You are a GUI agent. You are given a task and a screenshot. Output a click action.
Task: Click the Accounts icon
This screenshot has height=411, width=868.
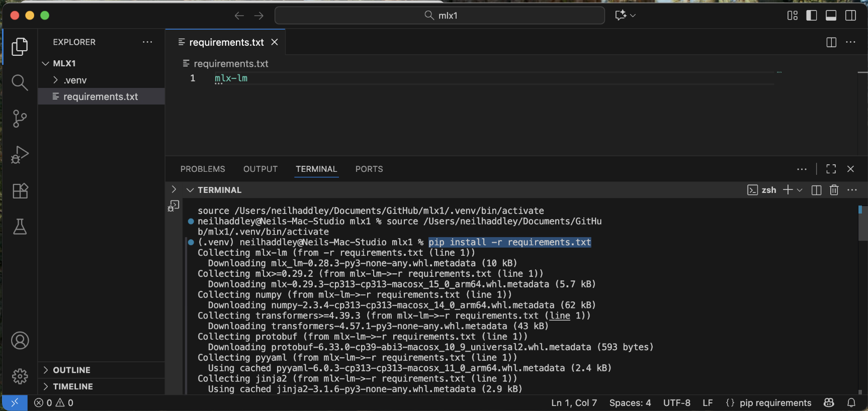20,341
